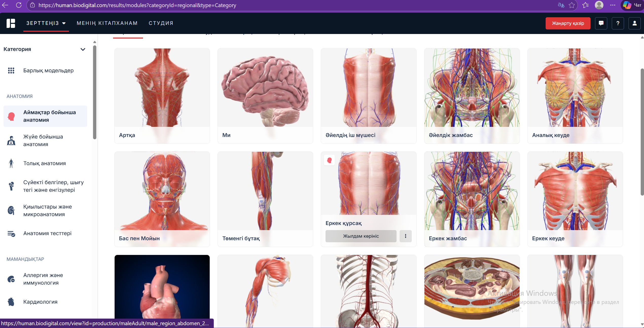Click the Жүйе бойынша анатомия lungs icon
Screen dimensions: 644x328
click(x=11, y=141)
